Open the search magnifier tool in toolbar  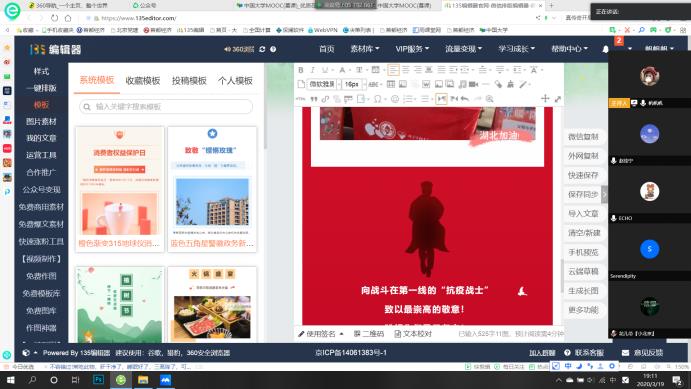click(x=490, y=99)
